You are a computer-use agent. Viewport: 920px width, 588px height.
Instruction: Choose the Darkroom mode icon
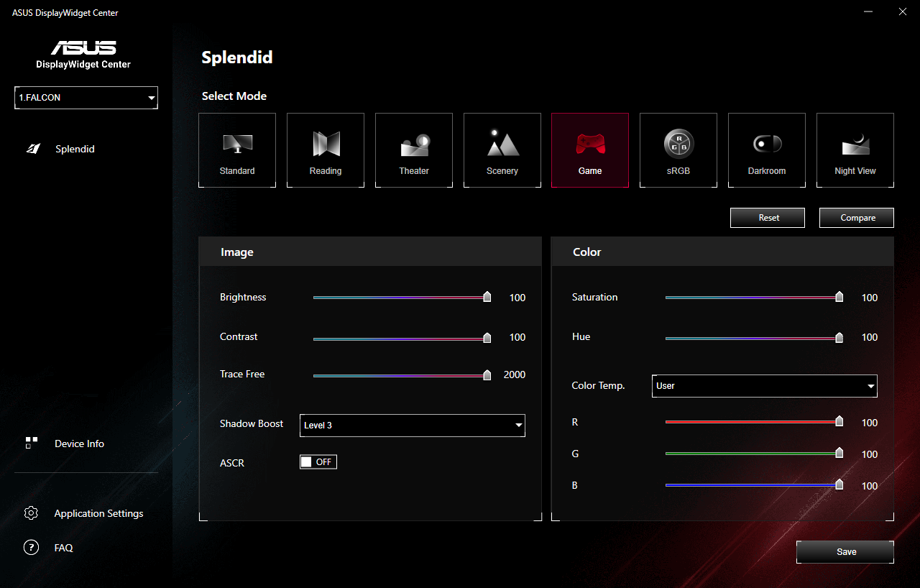point(767,150)
